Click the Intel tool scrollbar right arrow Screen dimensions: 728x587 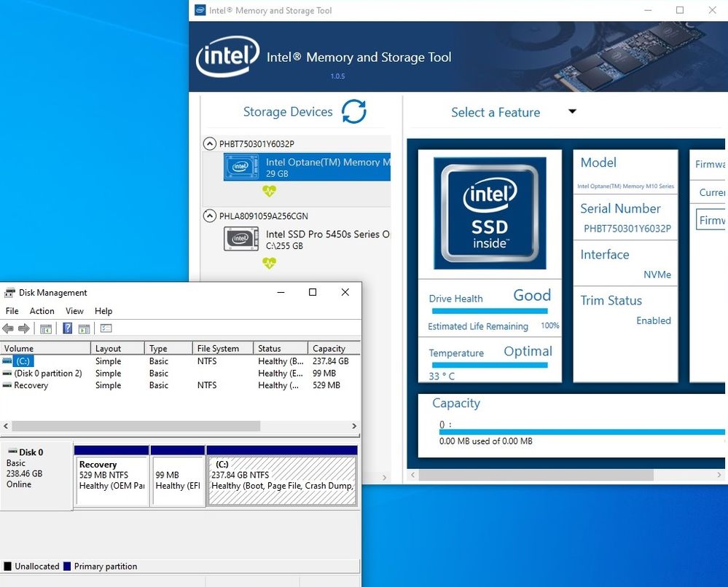tap(719, 475)
